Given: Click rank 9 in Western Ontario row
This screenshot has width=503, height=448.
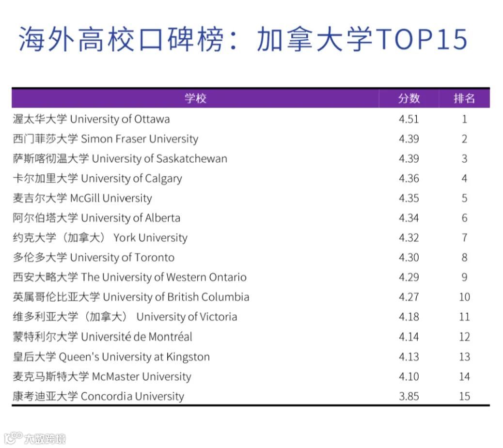Looking at the screenshot, I should [x=465, y=278].
